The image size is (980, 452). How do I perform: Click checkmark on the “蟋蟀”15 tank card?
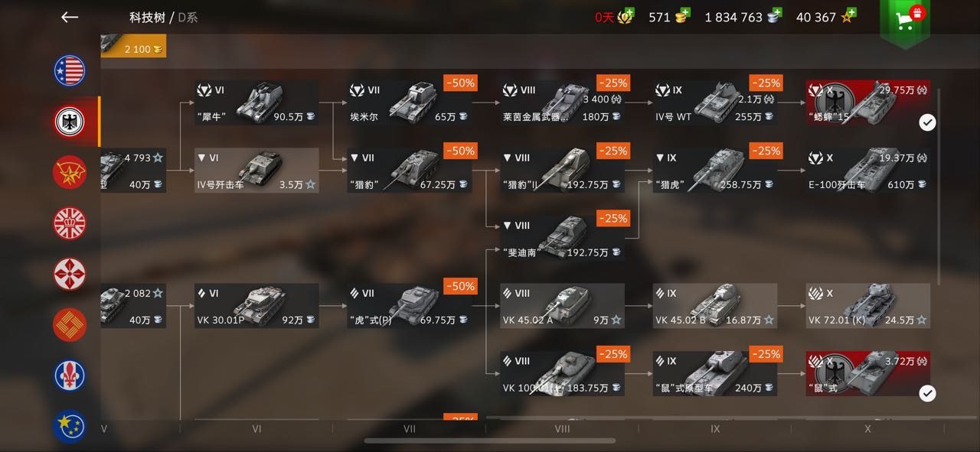coord(927,122)
